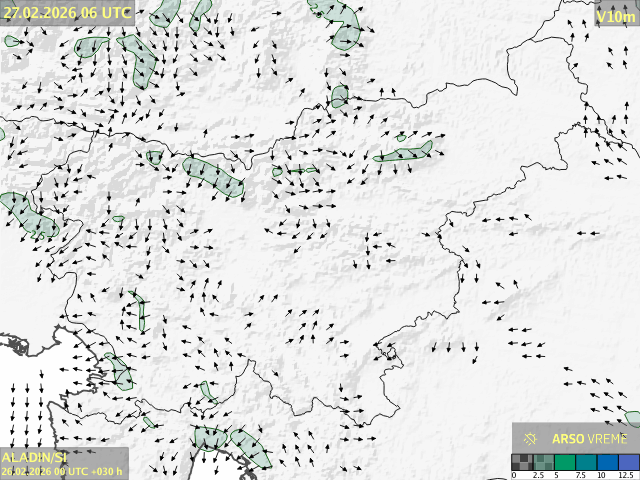
Task: Click the ALADIN/SI model label
Action: [x=34, y=457]
